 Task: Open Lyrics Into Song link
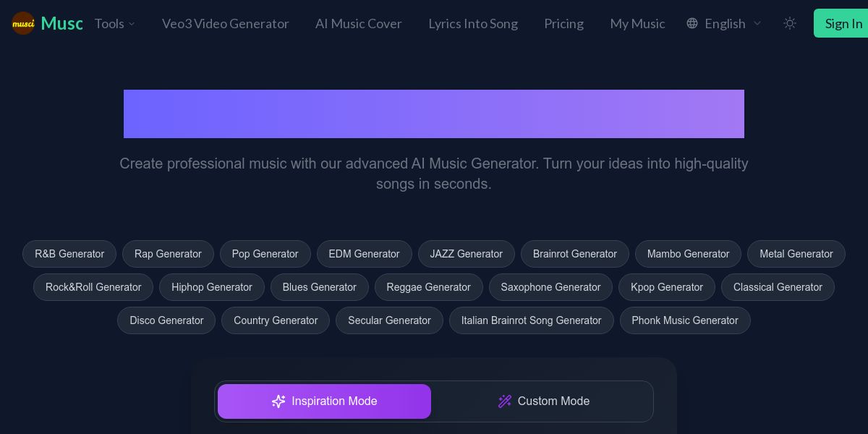click(473, 23)
